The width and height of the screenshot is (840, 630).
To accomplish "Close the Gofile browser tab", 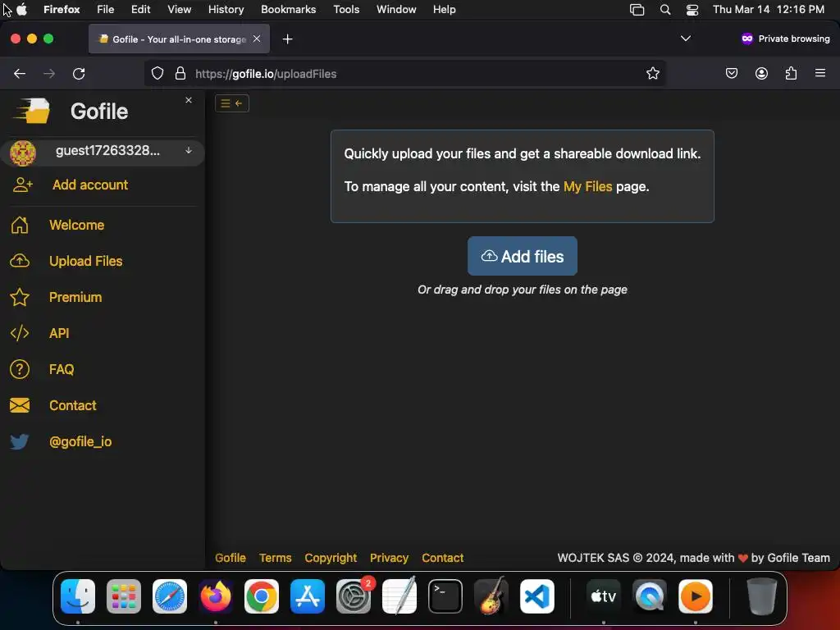I will 257,39.
